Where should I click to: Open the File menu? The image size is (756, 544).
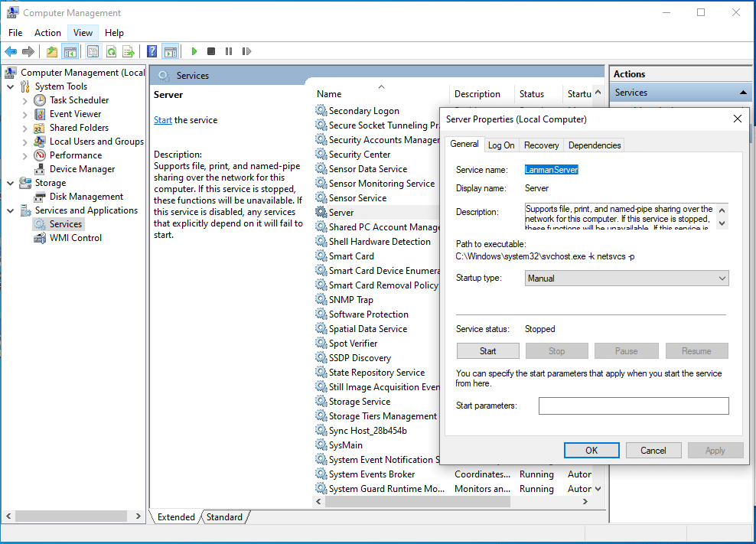(15, 33)
